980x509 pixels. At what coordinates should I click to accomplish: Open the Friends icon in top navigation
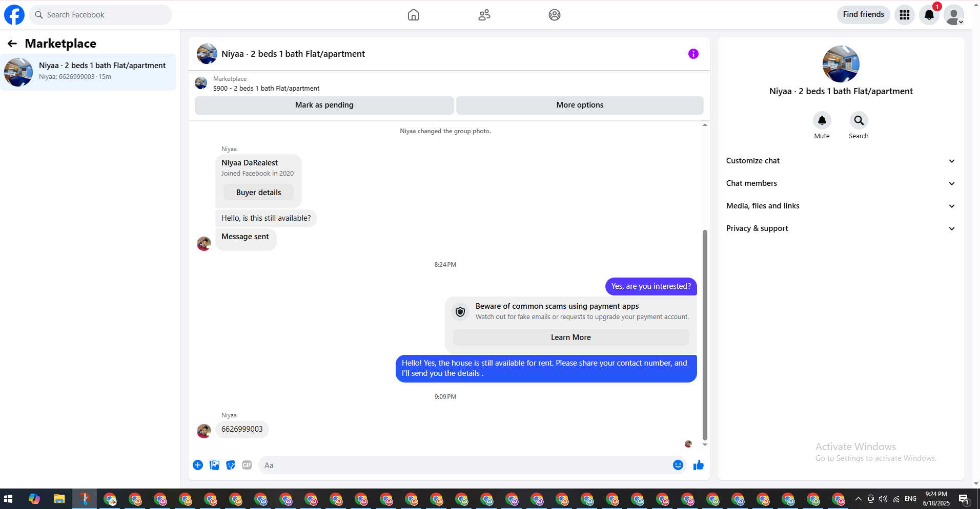click(484, 15)
